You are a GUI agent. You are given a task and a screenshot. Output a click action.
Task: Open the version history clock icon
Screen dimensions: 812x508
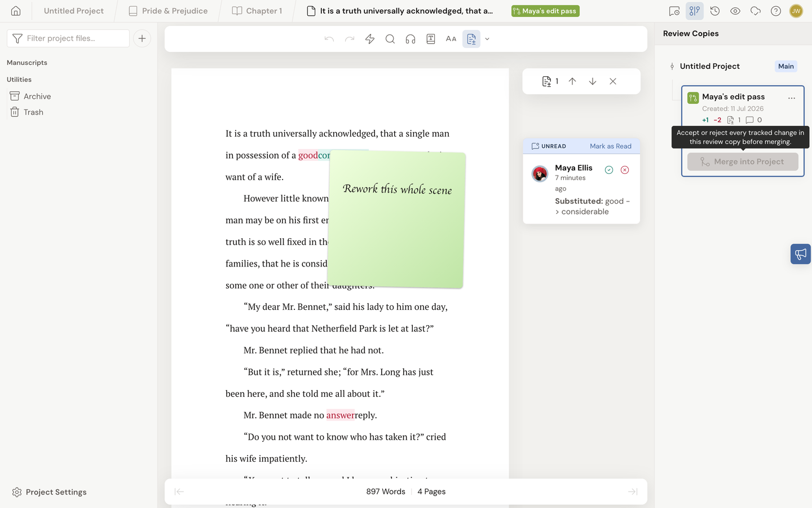pyautogui.click(x=715, y=11)
